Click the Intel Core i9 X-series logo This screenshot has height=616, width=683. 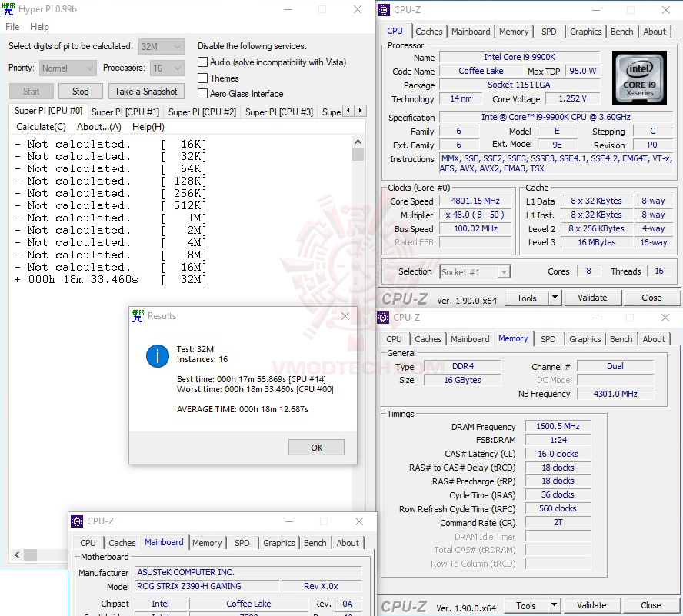point(639,78)
